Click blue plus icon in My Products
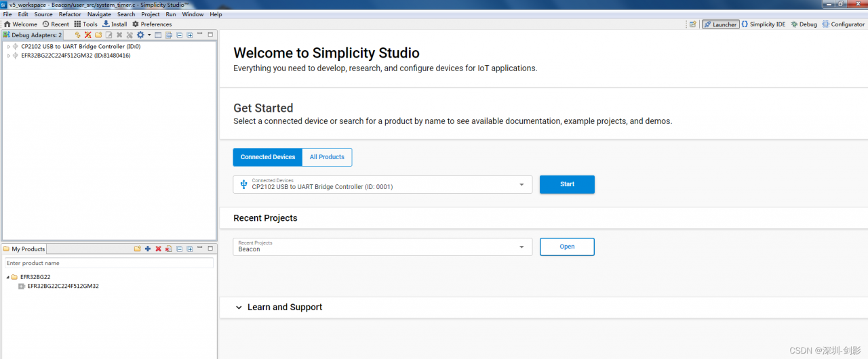Viewport: 868px width, 359px height. click(148, 249)
